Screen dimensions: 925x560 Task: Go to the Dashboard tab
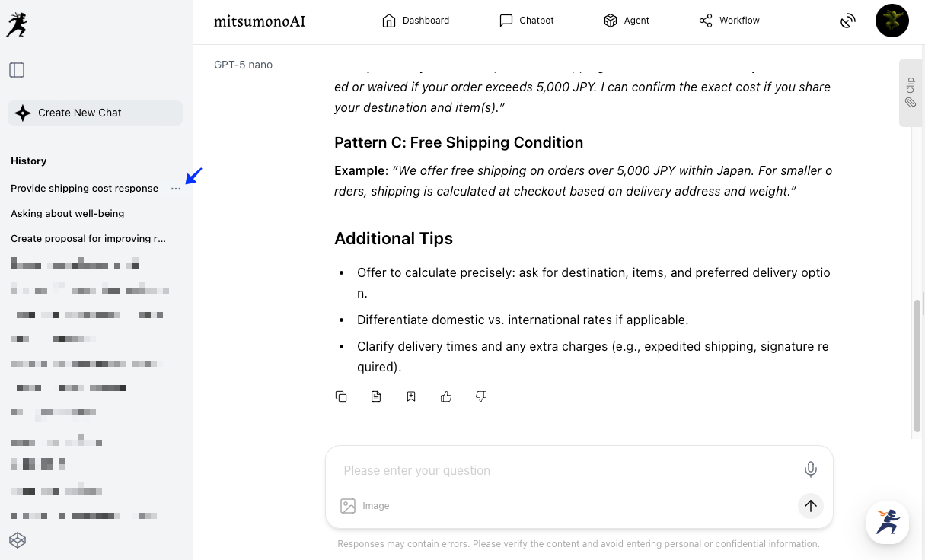coord(416,21)
